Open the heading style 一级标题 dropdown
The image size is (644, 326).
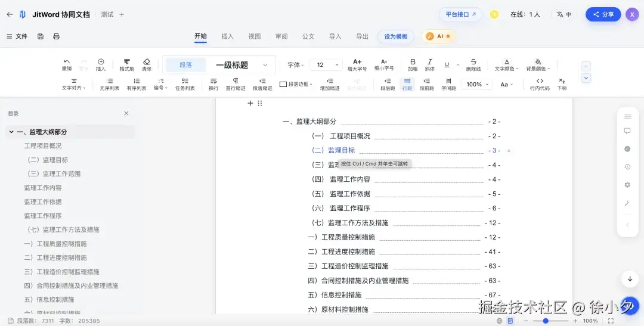coord(241,65)
